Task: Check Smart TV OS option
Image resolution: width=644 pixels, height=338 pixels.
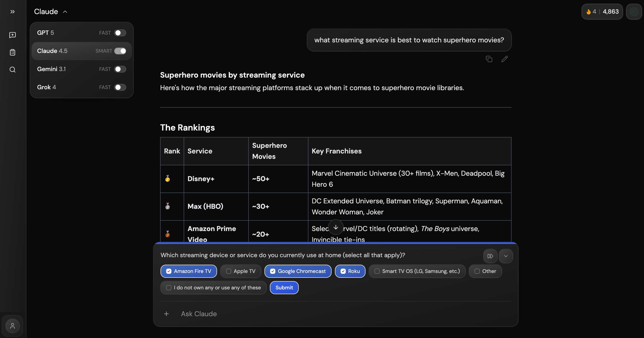Action: [417, 271]
